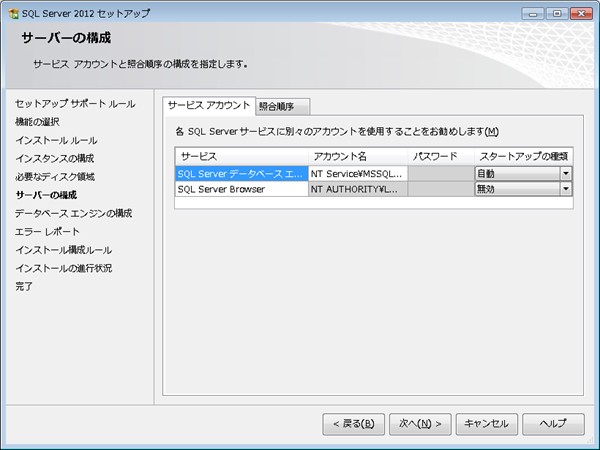The image size is (600, 450).
Task: Minimize the setup window
Action: pos(533,14)
